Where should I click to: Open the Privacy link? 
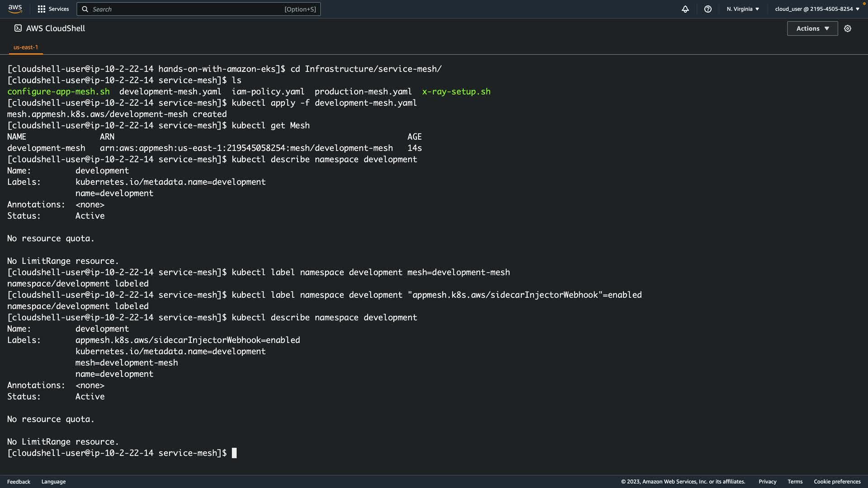[767, 482]
